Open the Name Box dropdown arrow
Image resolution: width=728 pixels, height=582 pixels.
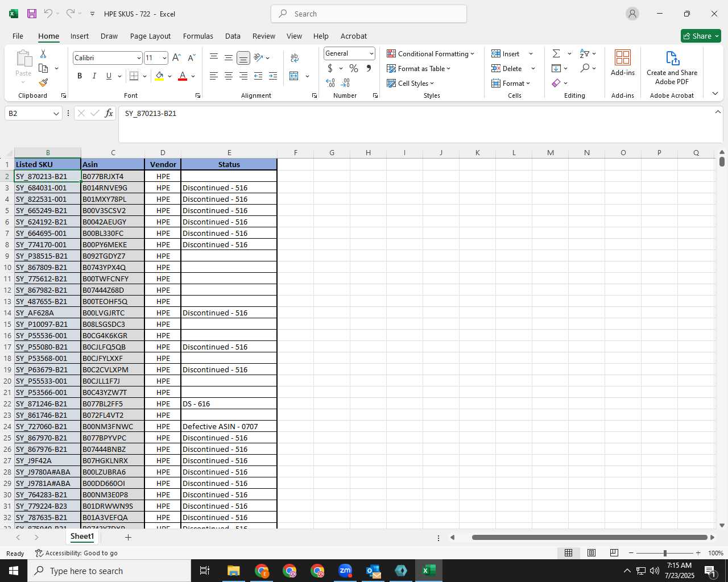tap(56, 114)
